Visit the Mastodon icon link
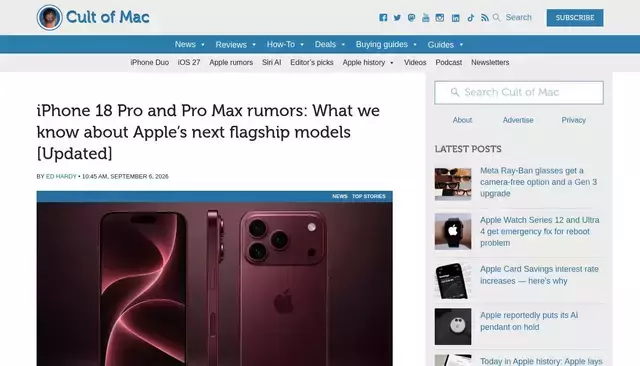Viewport: 640px width, 366px height. (x=411, y=18)
